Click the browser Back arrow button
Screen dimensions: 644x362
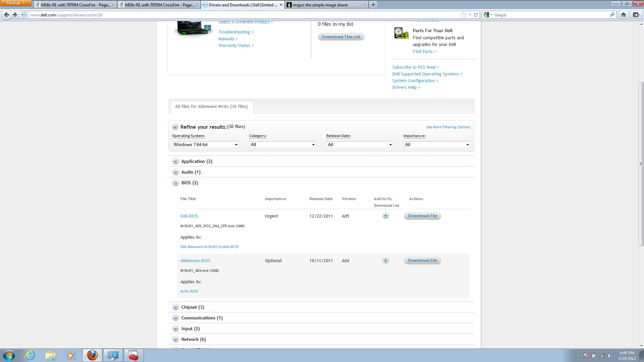pyautogui.click(x=6, y=15)
